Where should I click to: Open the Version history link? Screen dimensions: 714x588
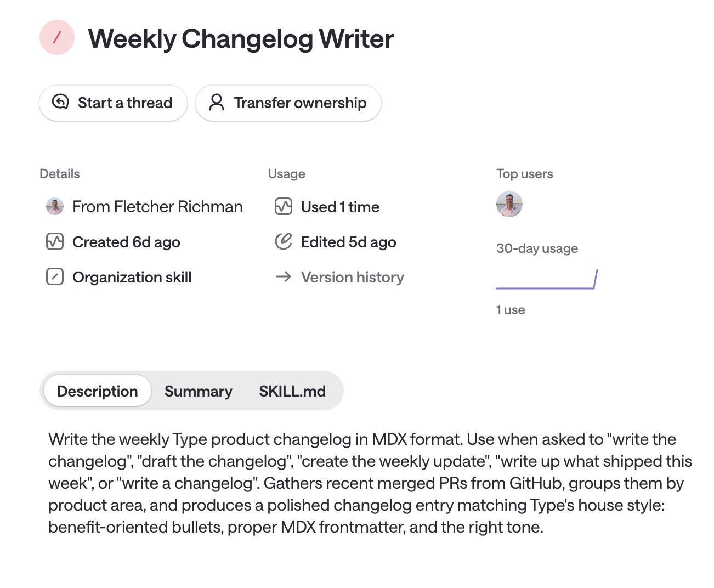(353, 277)
